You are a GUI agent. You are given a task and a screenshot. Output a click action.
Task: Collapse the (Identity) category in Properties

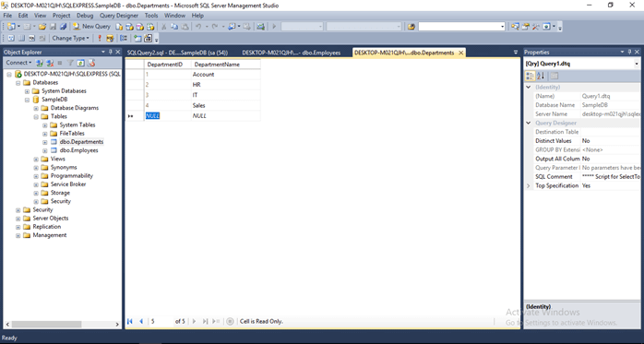[529, 87]
